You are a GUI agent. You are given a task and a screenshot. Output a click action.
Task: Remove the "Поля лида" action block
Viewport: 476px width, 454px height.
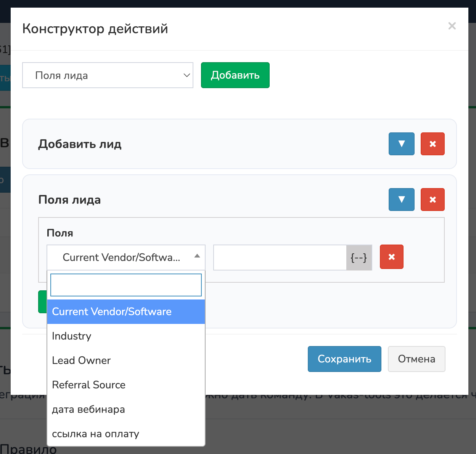pos(433,200)
